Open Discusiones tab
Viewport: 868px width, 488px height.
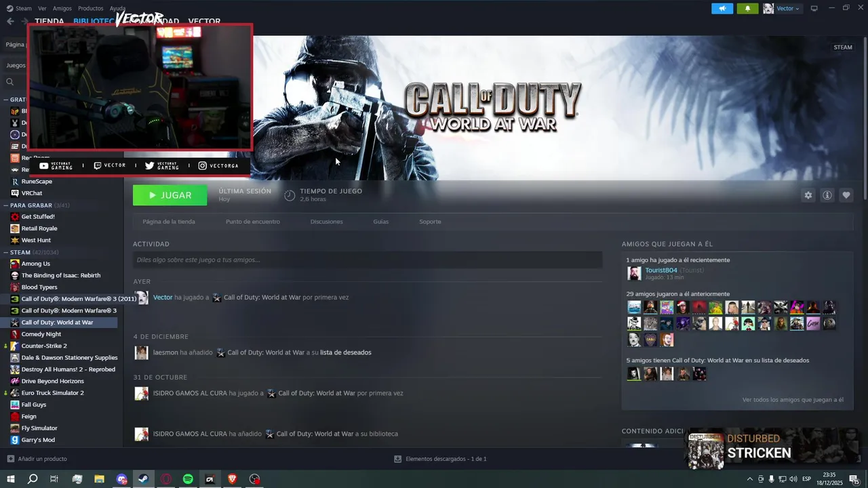326,222
